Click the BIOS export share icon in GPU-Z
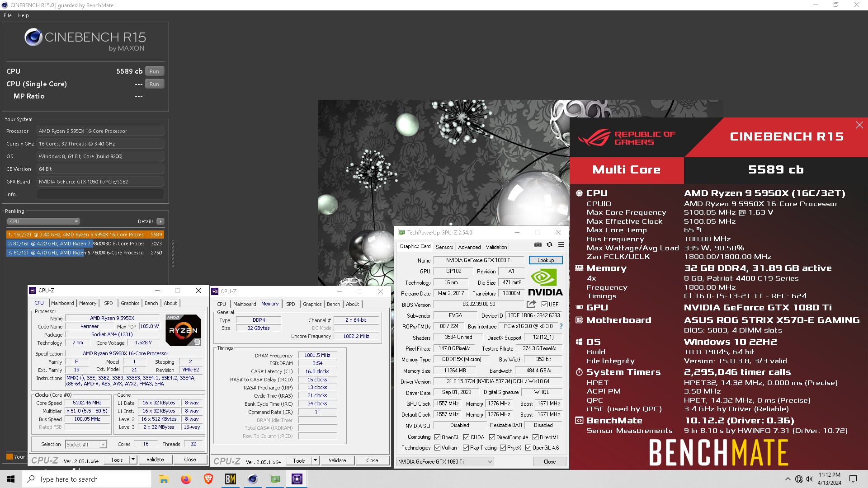Viewport: 868px width, 488px height. tap(531, 304)
